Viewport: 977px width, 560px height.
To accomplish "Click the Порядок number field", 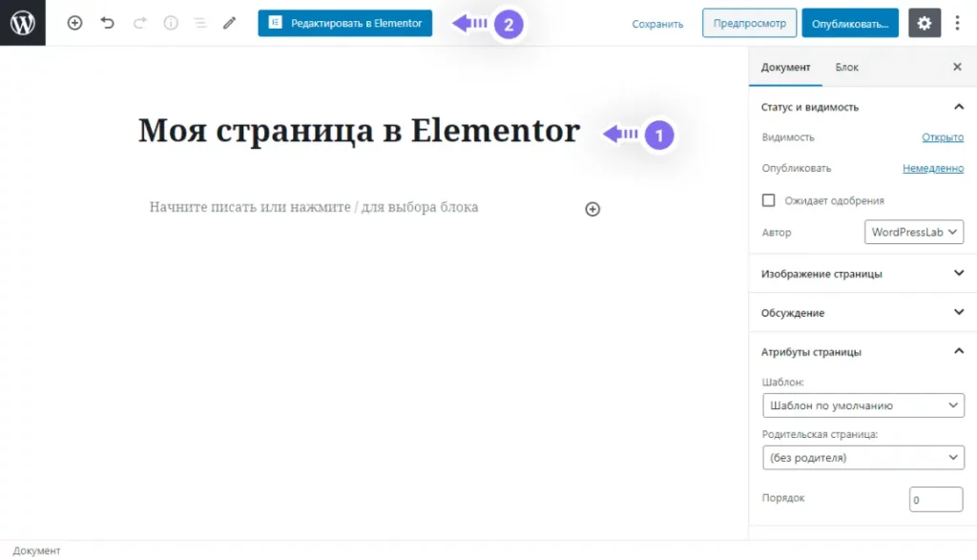I will coord(936,500).
